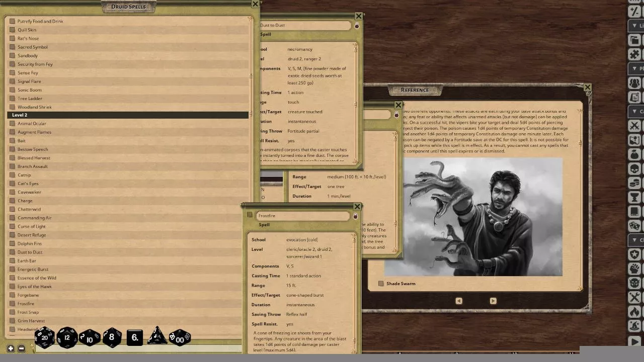Click the Shade Swarm link box in Reference
Image resolution: width=644 pixels, height=362 pixels.
click(381, 284)
